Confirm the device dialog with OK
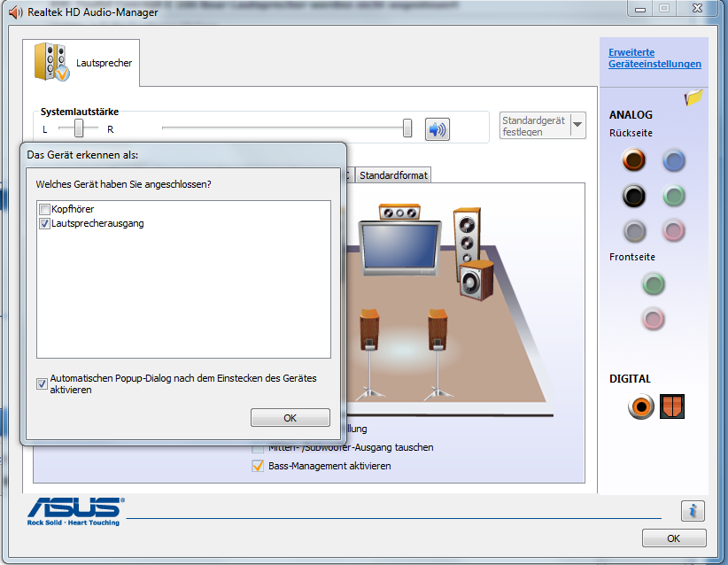 click(290, 418)
